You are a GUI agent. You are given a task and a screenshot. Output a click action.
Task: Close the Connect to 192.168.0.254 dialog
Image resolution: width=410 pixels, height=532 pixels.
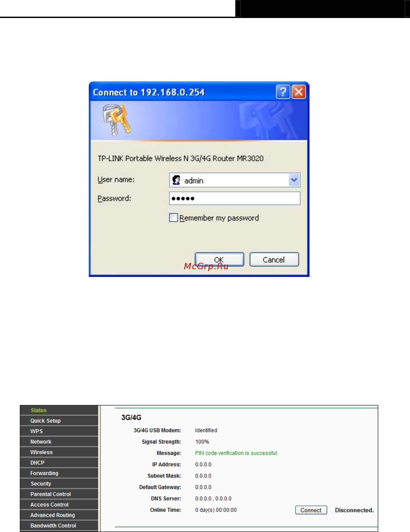coord(299,92)
